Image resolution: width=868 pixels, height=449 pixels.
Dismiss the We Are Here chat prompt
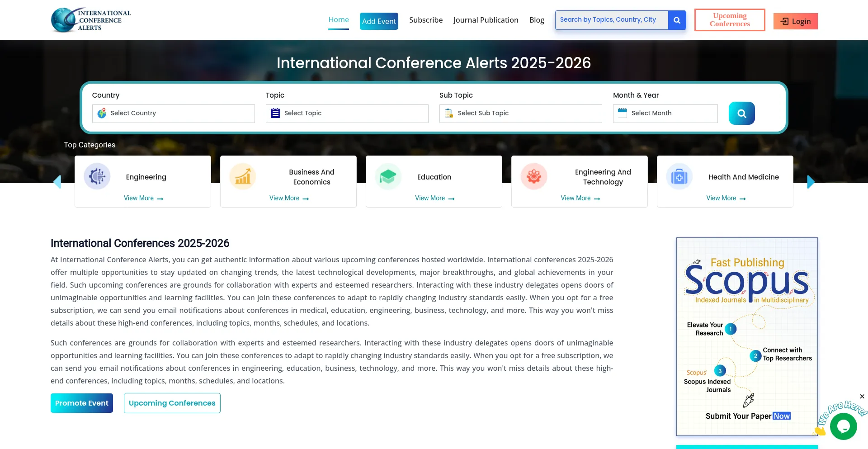pos(862,397)
